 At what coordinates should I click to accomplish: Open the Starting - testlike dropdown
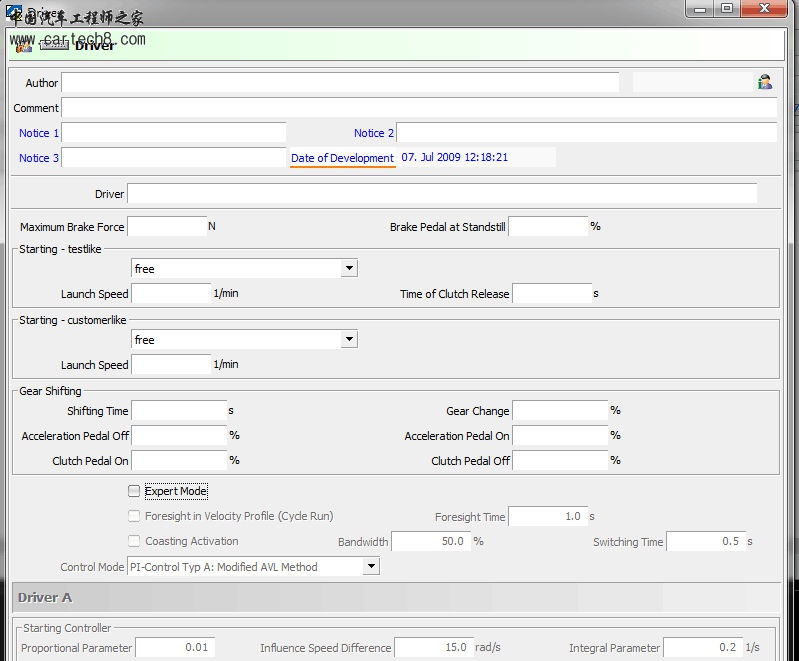coord(348,268)
